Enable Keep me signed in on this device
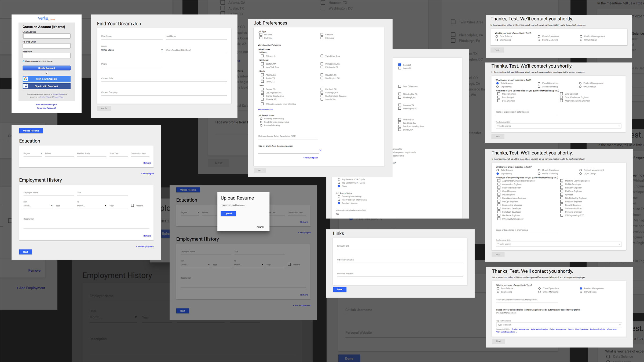 click(23, 61)
